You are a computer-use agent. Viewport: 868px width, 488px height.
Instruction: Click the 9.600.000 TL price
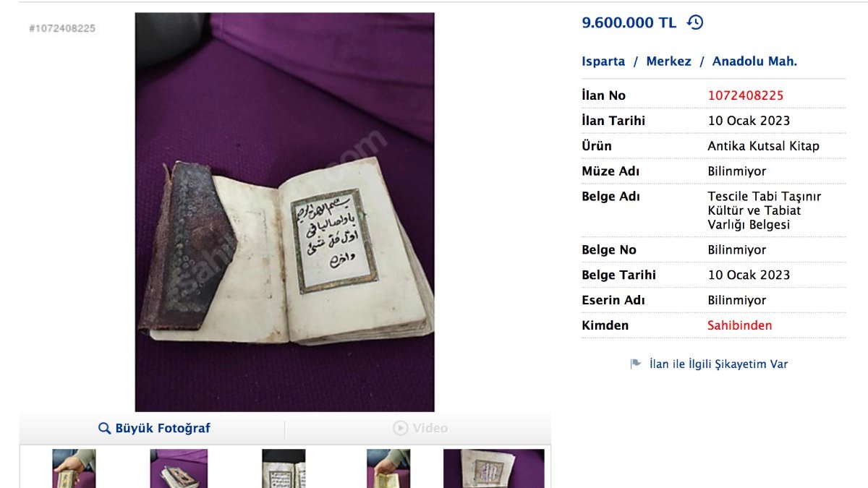click(x=629, y=22)
